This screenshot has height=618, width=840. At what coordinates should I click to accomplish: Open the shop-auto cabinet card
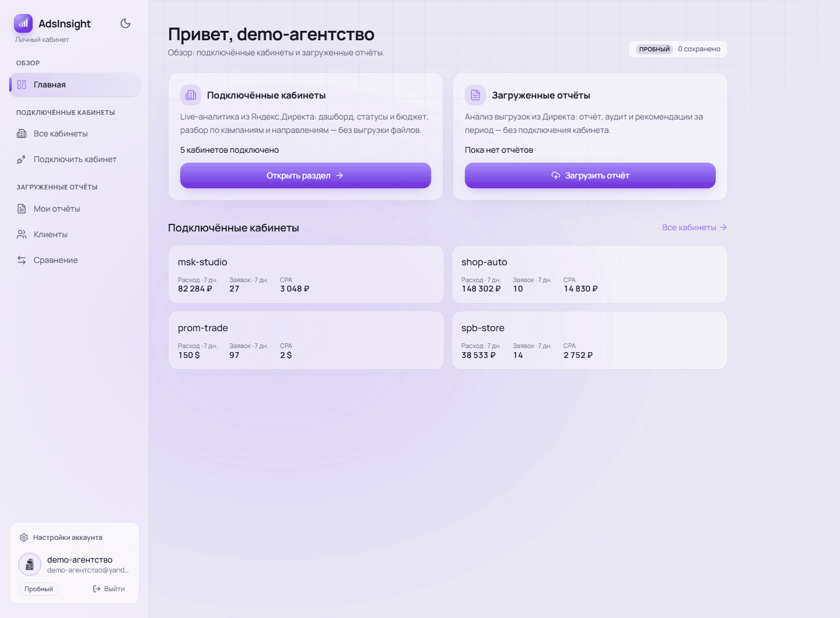point(590,275)
